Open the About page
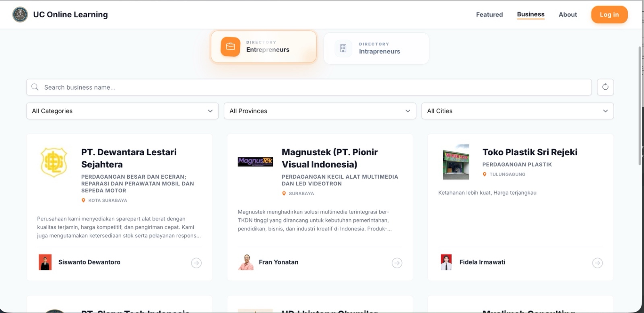Screen dimensions: 644x313 point(568,14)
